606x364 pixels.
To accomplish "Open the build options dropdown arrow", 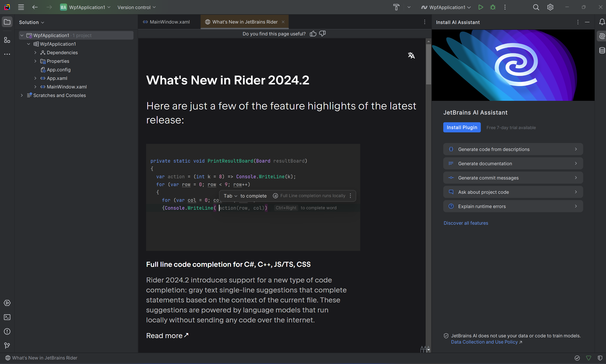I will click(409, 7).
